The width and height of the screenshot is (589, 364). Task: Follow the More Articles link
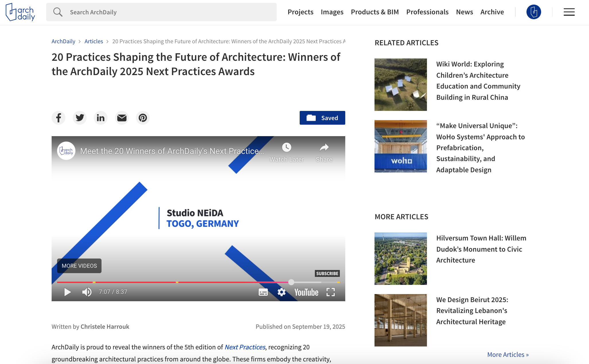[508, 355]
